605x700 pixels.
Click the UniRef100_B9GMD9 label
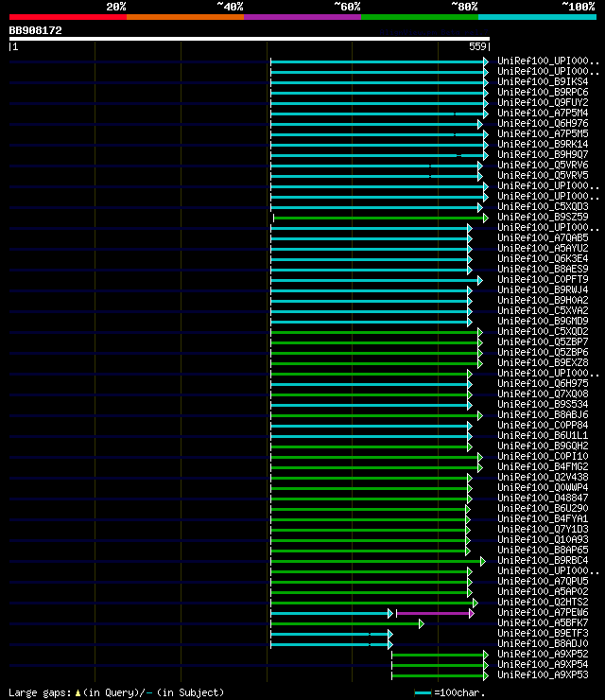[x=543, y=321]
